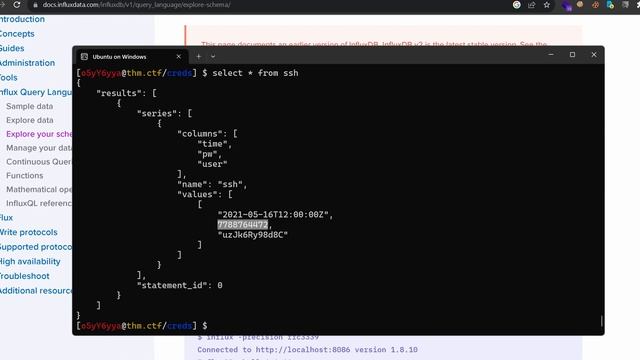Click the site lock icon in address bar

click(x=35, y=5)
